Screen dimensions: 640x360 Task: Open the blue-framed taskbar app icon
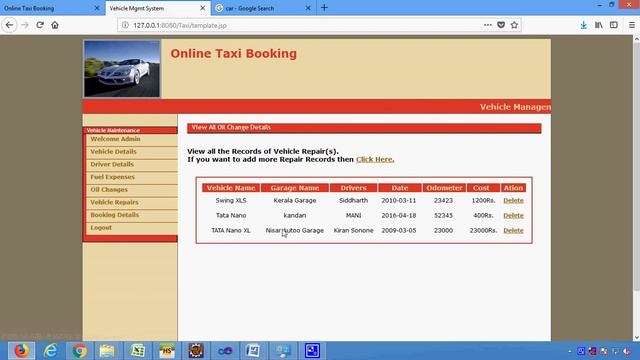click(312, 351)
